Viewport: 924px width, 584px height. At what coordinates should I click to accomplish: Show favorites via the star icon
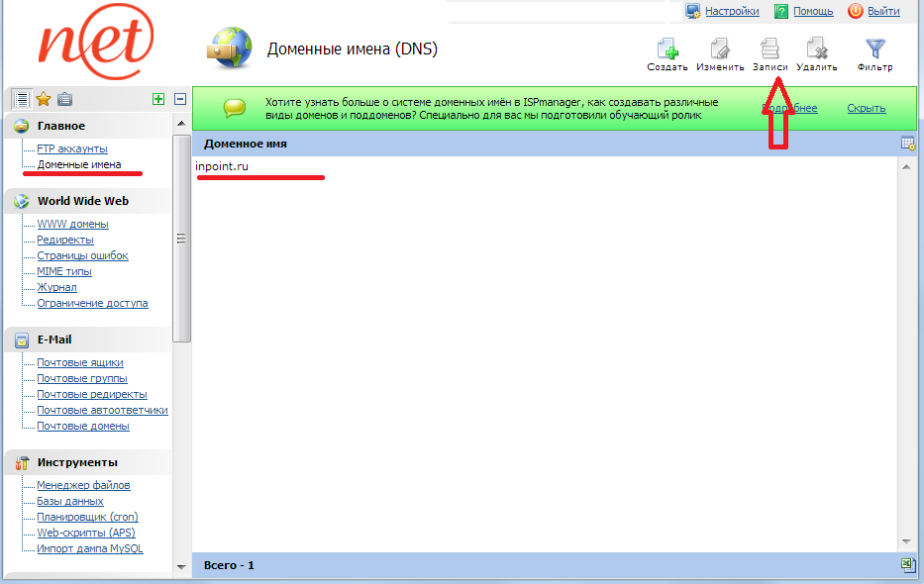click(x=44, y=99)
